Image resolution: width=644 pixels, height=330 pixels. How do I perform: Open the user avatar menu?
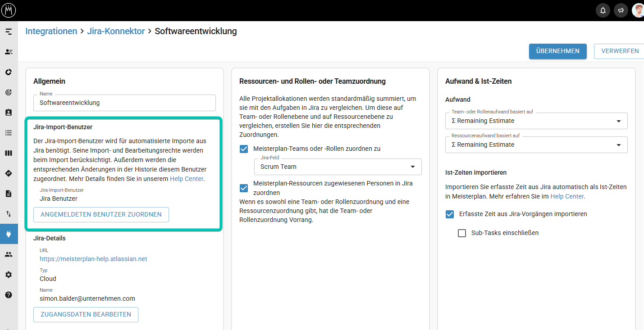[638, 10]
